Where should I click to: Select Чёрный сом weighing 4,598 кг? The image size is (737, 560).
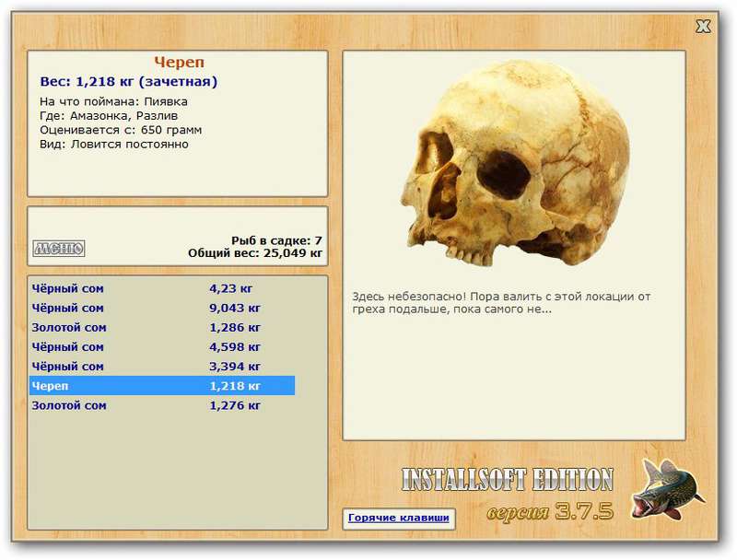(x=162, y=347)
